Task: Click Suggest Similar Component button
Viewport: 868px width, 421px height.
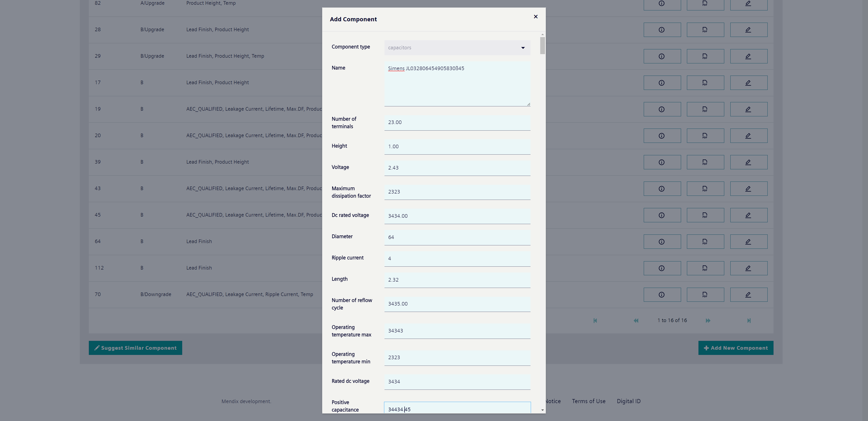Action: (x=135, y=348)
